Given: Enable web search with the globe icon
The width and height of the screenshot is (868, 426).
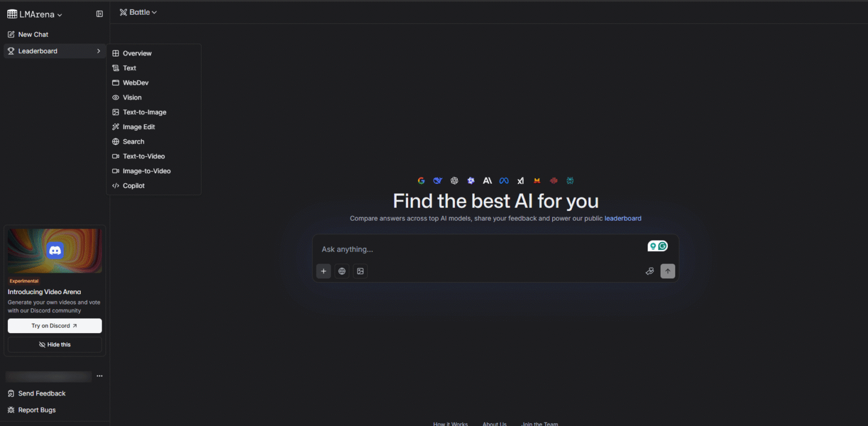Looking at the screenshot, I should (x=342, y=271).
